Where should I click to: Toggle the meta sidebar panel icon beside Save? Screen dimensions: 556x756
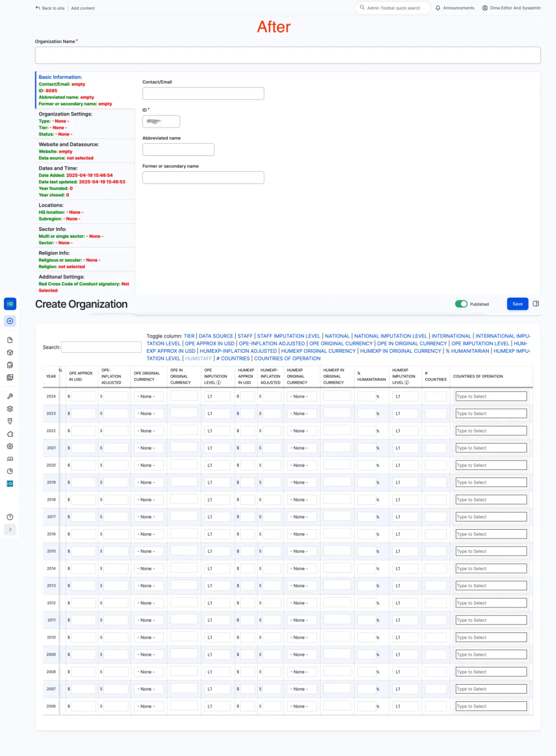click(536, 304)
